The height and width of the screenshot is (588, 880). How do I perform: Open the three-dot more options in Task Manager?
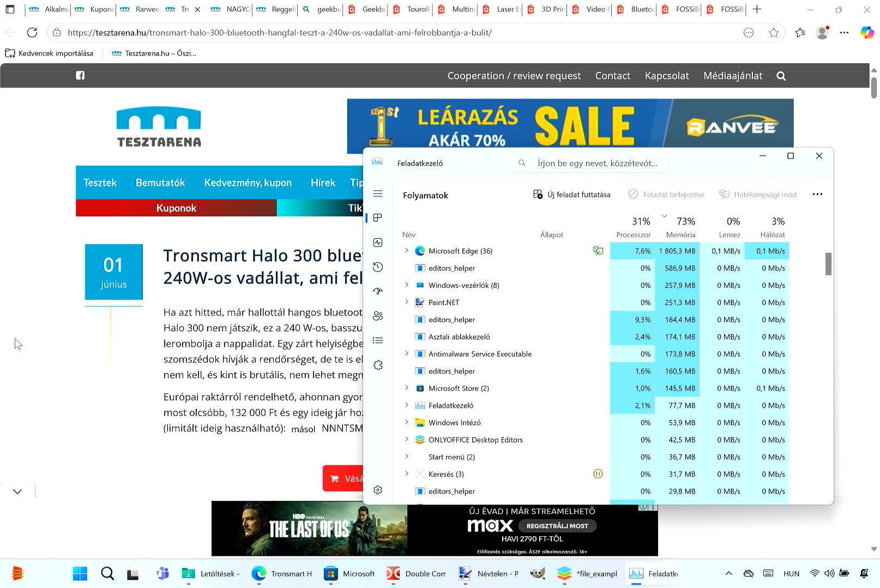817,195
